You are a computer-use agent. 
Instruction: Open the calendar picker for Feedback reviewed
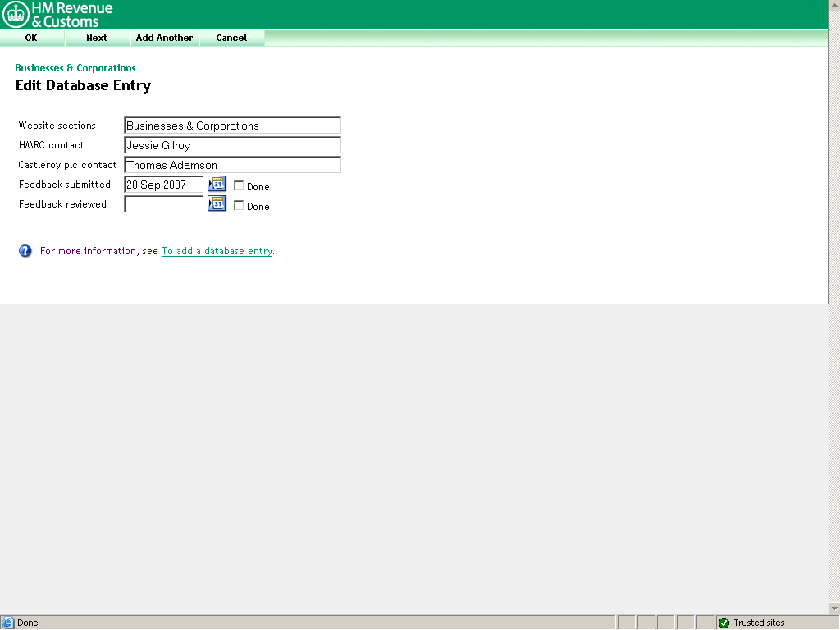[217, 203]
